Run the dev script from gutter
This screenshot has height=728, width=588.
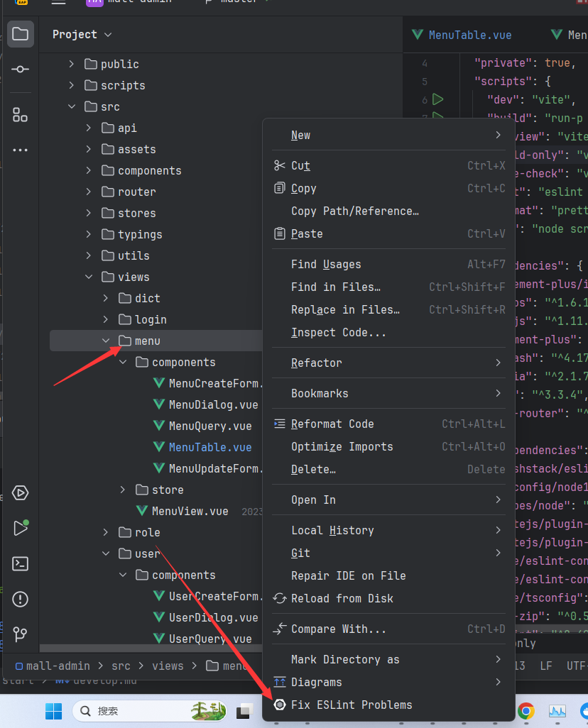point(438,99)
